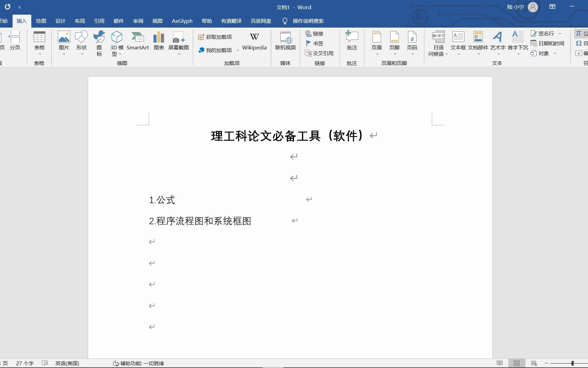This screenshot has height=368, width=588.
Task: Open the 页眉 header options
Action: click(377, 43)
